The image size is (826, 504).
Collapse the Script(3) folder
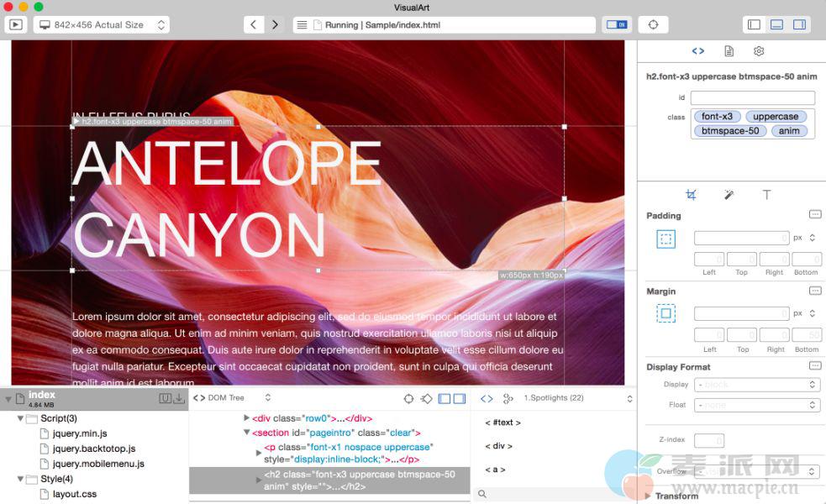(x=20, y=418)
